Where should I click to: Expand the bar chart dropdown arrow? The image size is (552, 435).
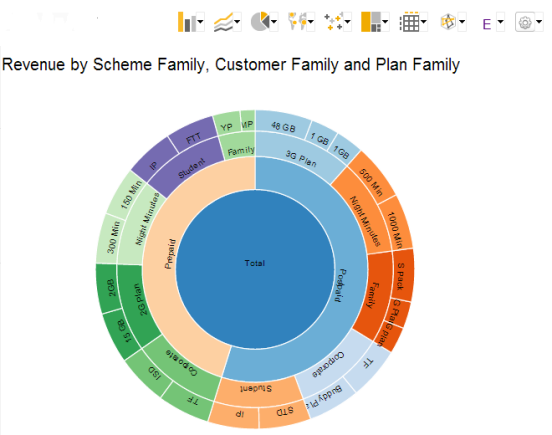click(x=201, y=22)
